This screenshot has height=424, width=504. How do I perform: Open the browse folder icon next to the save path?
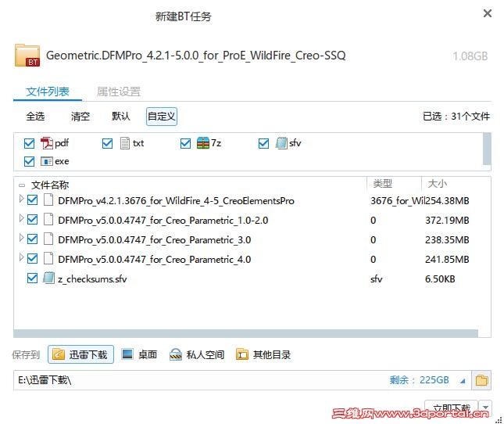click(481, 380)
